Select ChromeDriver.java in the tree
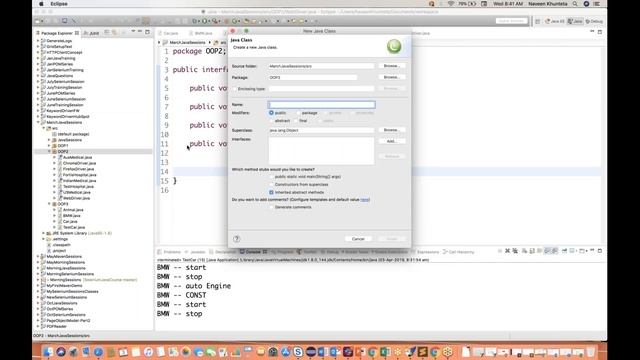 click(x=79, y=163)
